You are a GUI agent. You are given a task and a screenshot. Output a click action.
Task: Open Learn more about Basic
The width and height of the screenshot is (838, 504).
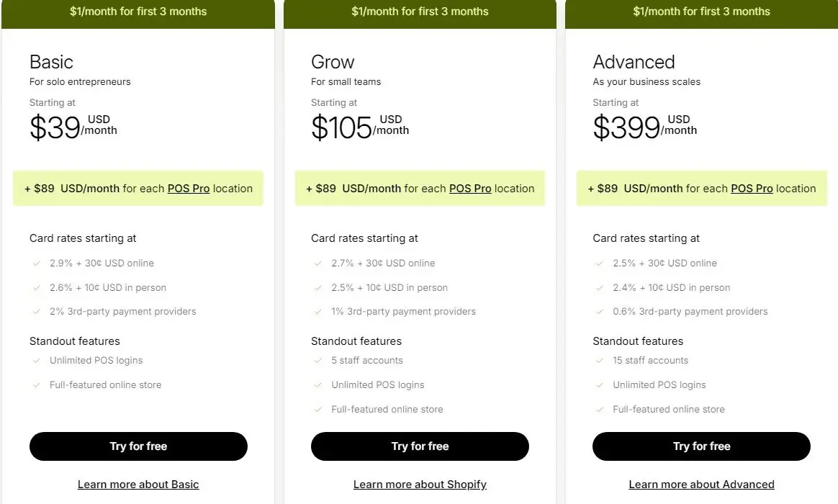pyautogui.click(x=138, y=484)
